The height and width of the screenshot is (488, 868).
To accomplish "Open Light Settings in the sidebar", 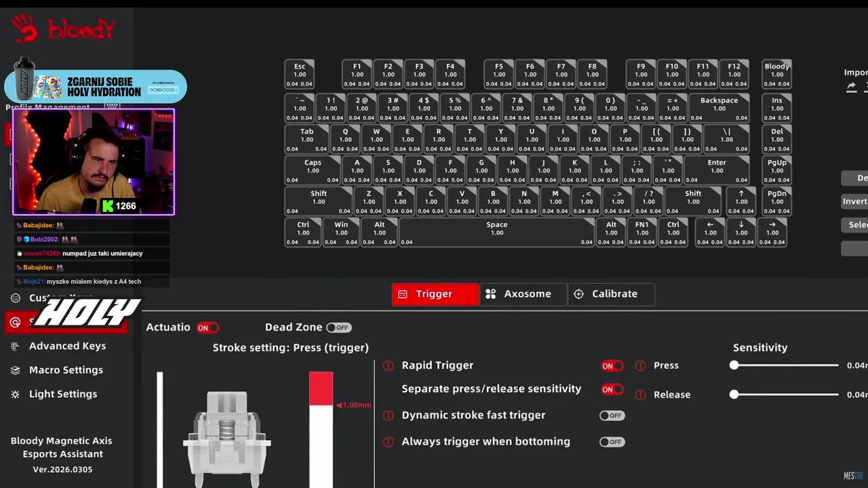I will [x=63, y=394].
